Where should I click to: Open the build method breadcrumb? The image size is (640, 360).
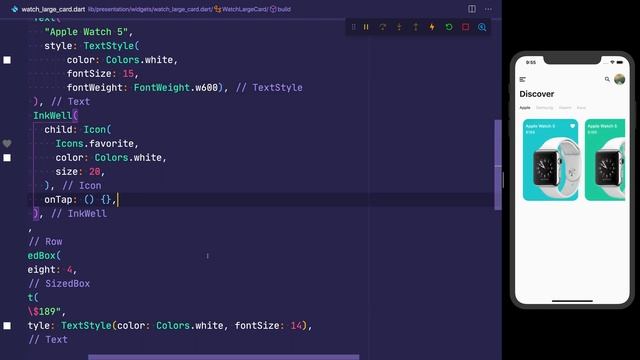pyautogui.click(x=284, y=9)
